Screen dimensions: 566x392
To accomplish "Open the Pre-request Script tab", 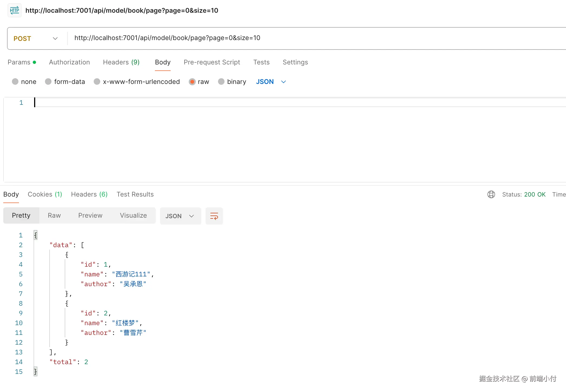I will click(x=212, y=62).
